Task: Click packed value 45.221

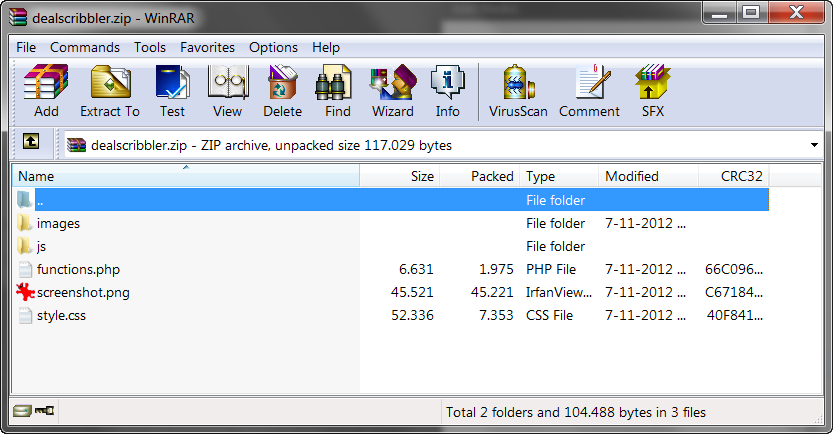Action: [492, 292]
